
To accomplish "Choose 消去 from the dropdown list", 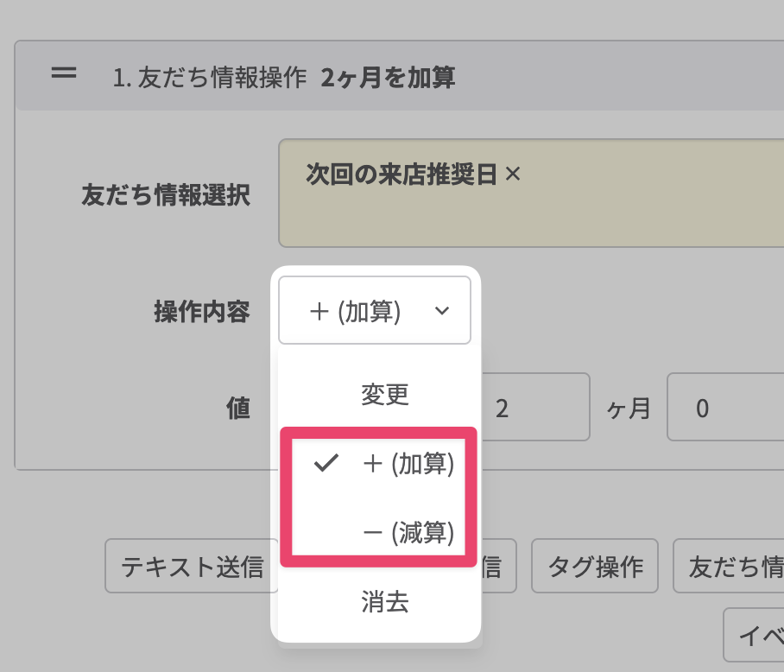I will pyautogui.click(x=384, y=602).
